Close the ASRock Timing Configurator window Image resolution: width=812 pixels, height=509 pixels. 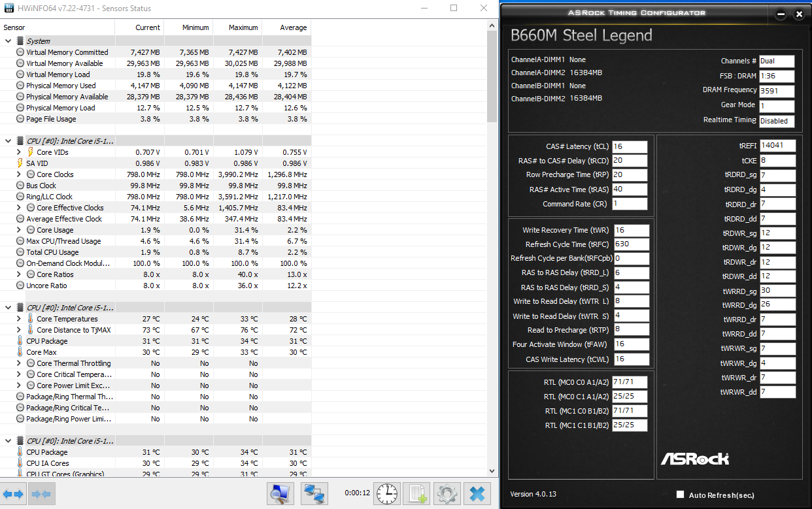(x=798, y=14)
